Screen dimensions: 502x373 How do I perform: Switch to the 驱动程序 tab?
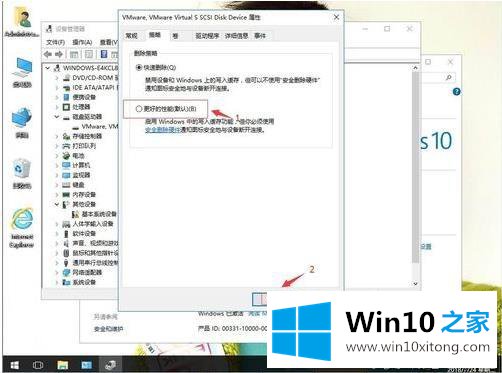click(x=207, y=36)
